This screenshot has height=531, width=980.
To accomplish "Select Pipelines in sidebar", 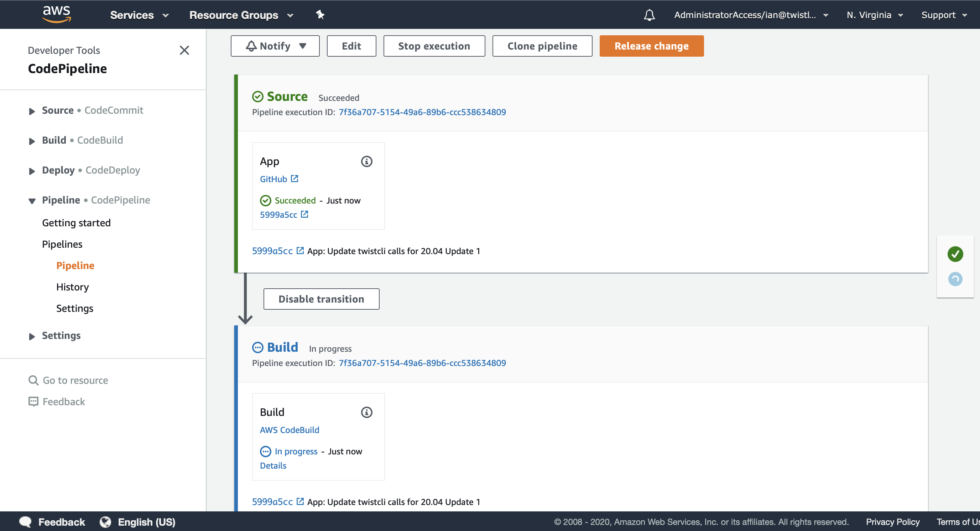I will coord(62,244).
